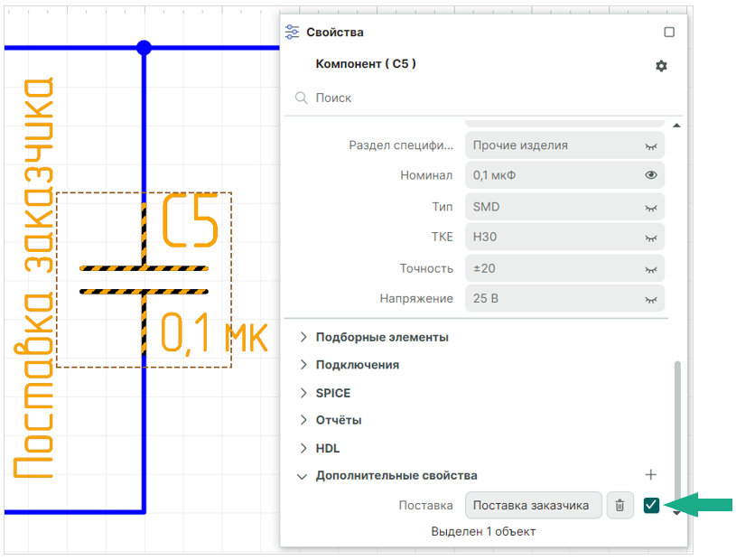Click the properties panel vertical scrollbar
Screen dimensions: 736x560
tap(676, 425)
